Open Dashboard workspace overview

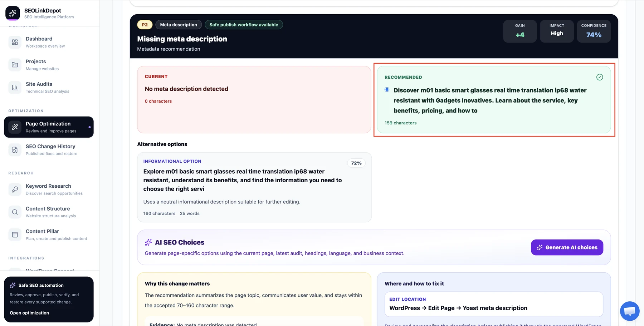(49, 42)
